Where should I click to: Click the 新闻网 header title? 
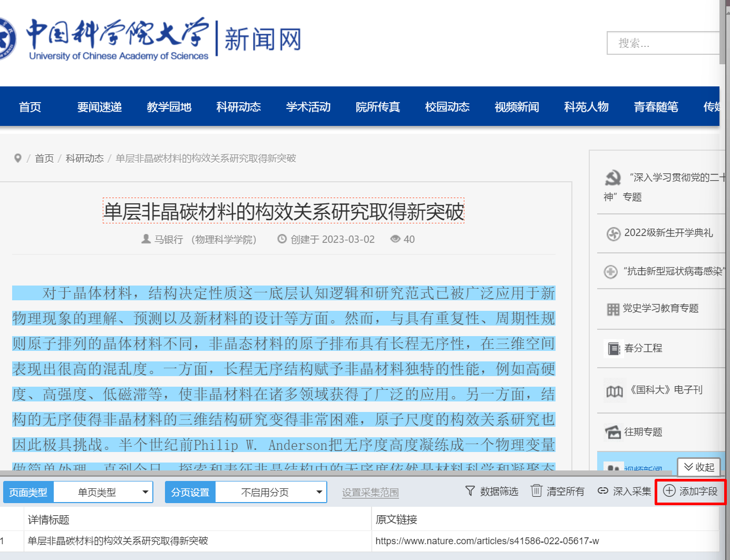pos(263,40)
